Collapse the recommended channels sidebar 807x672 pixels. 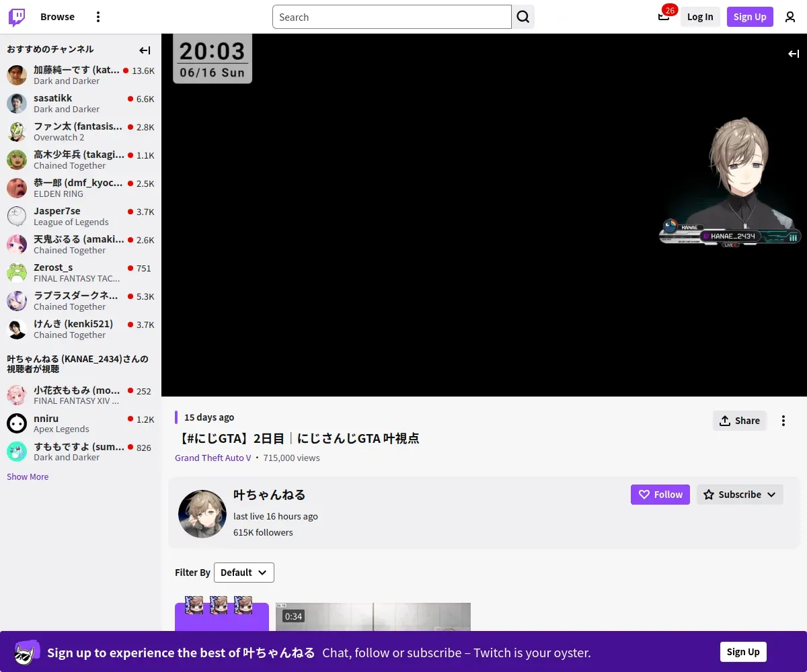point(145,50)
